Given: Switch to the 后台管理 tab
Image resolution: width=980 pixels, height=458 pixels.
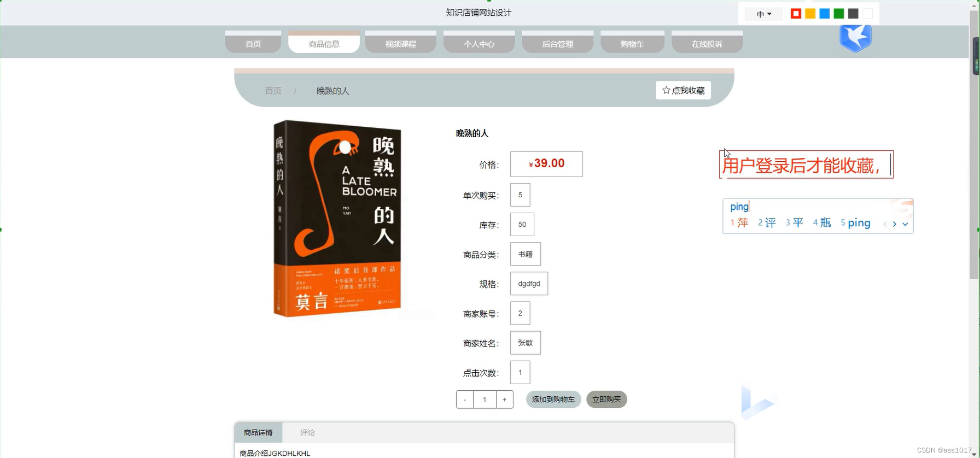Looking at the screenshot, I should (x=558, y=42).
